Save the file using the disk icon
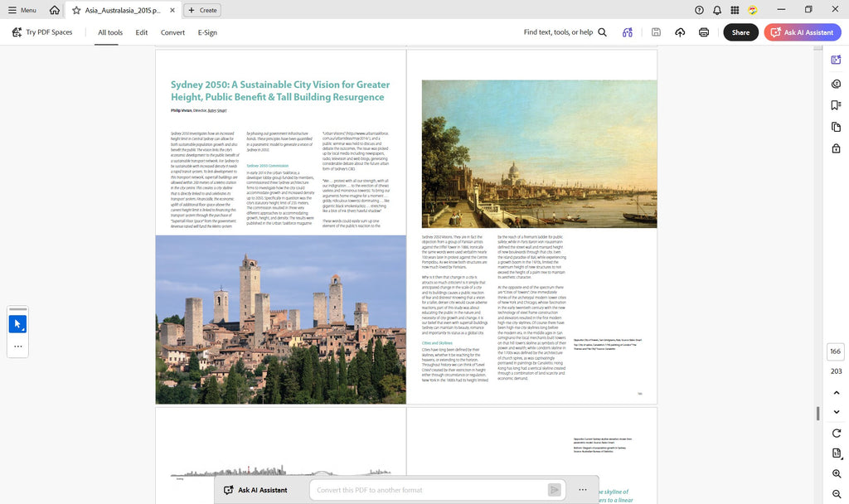The height and width of the screenshot is (504, 849). 656,32
